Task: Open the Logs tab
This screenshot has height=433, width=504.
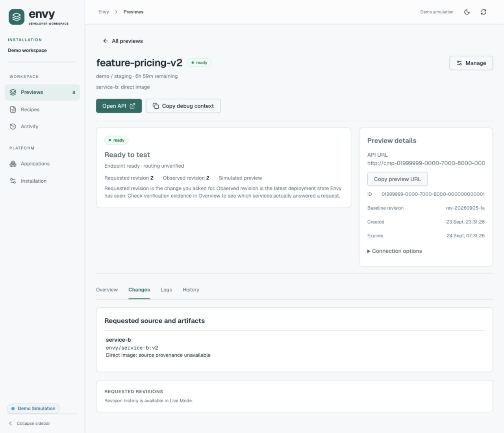Action: pos(166,290)
